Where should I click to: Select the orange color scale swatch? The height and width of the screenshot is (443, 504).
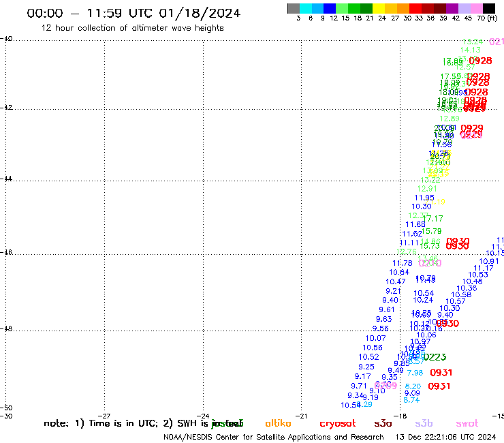pos(403,8)
